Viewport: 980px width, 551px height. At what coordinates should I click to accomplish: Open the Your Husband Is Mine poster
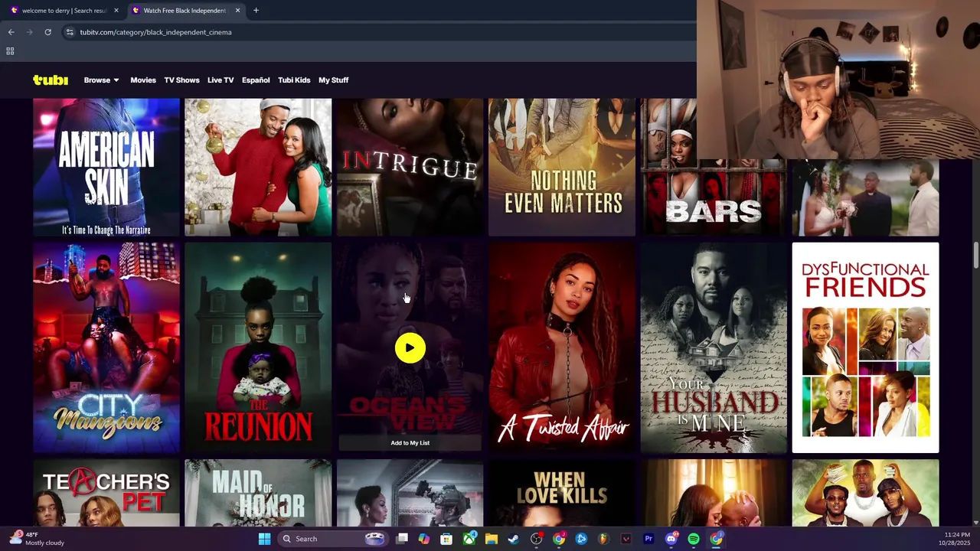click(x=714, y=347)
